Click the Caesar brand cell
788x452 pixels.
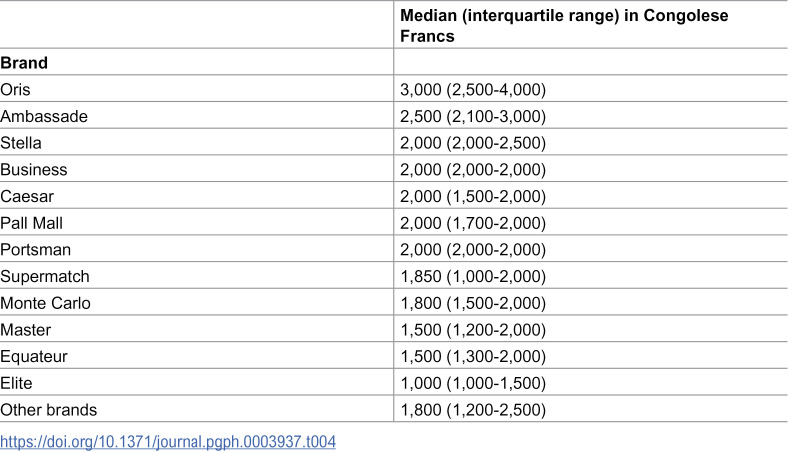(x=27, y=196)
